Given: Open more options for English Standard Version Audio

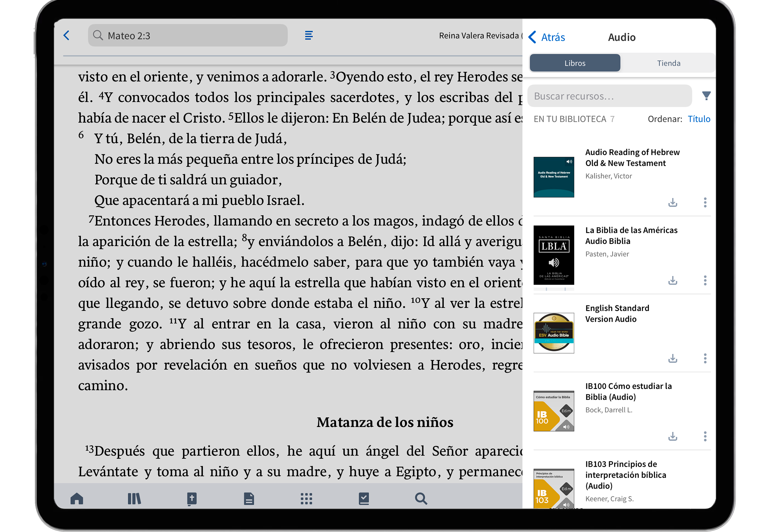Looking at the screenshot, I should click(705, 358).
